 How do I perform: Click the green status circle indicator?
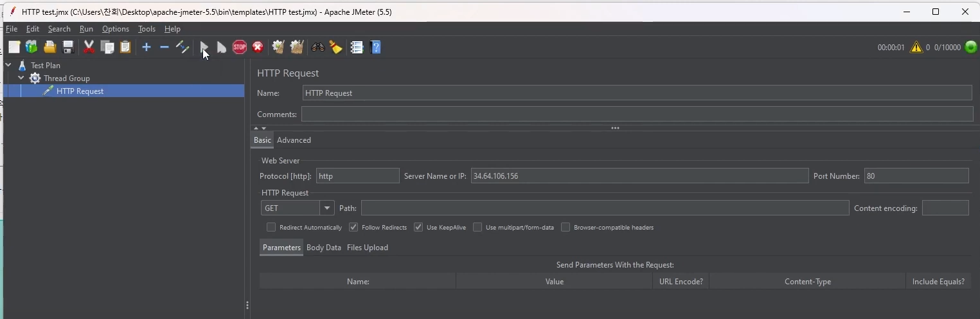coord(971,47)
